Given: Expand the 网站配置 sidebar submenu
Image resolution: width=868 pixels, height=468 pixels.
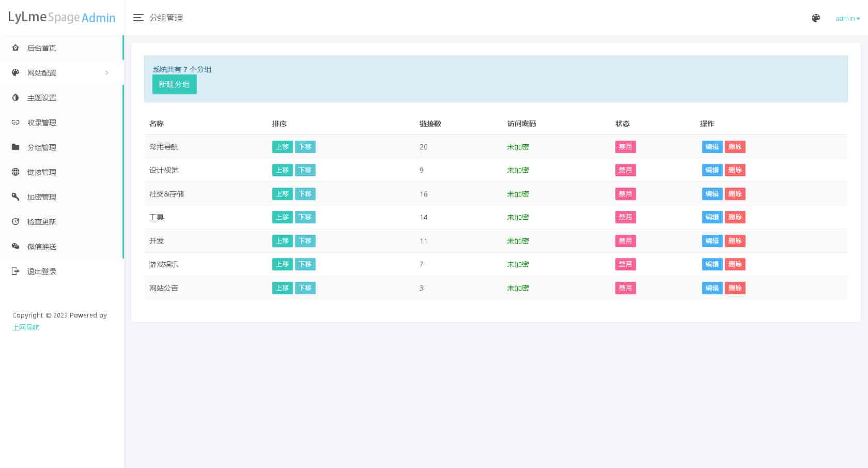Looking at the screenshot, I should click(61, 73).
